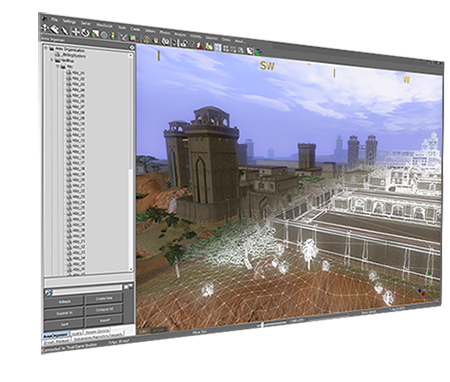Screen dimensions: 450x382
Task: Click the globe icon in toolbar
Action: point(258,51)
